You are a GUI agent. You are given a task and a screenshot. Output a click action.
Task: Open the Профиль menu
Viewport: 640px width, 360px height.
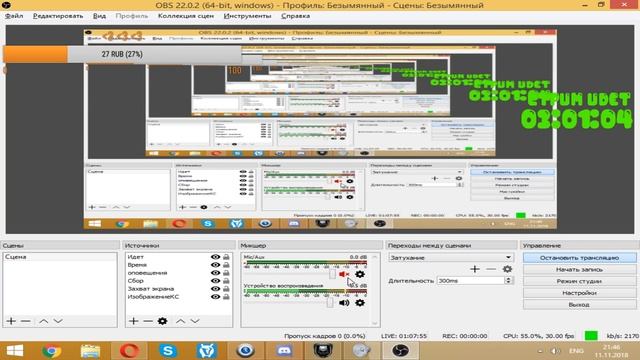click(131, 16)
